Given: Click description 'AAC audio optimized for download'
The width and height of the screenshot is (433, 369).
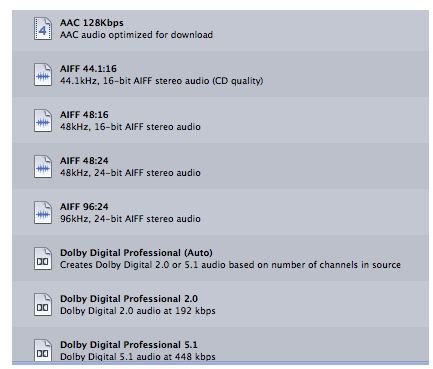Looking at the screenshot, I should pyautogui.click(x=136, y=35).
